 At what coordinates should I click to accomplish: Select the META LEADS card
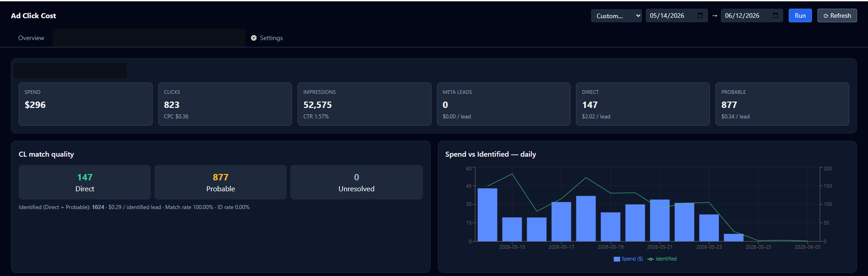coord(503,104)
